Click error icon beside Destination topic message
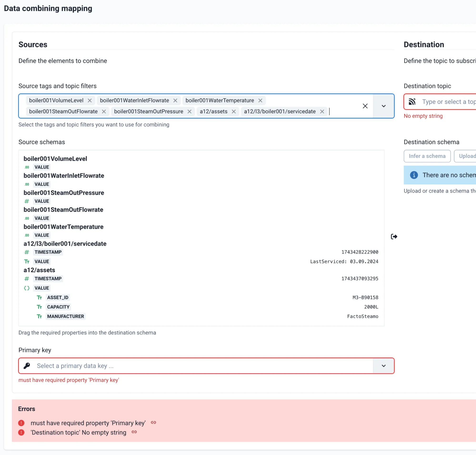Image resolution: width=476 pixels, height=455 pixels. [21, 432]
